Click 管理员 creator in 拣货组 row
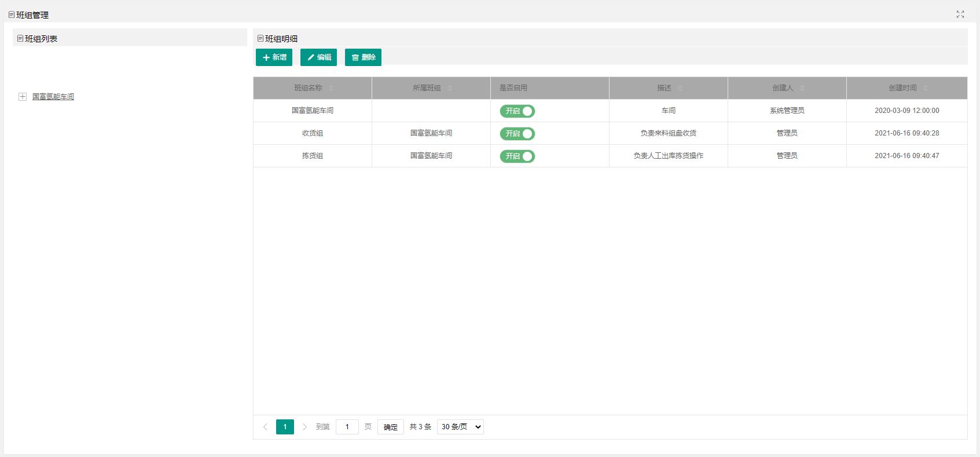The height and width of the screenshot is (457, 980). click(787, 156)
